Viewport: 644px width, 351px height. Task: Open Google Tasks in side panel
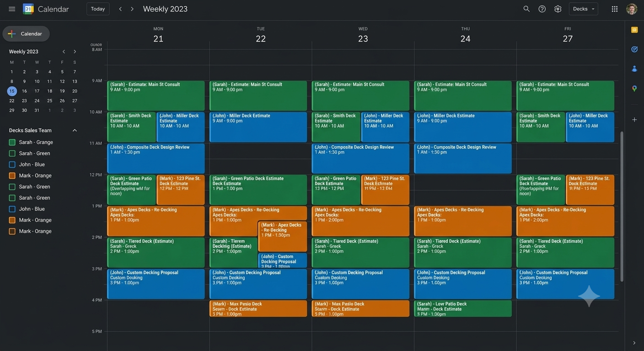[x=634, y=49]
